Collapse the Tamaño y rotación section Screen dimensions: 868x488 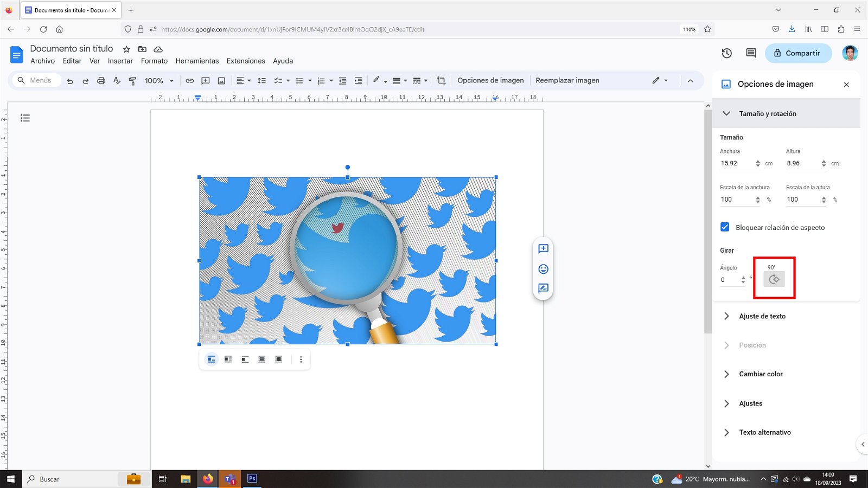(x=786, y=114)
